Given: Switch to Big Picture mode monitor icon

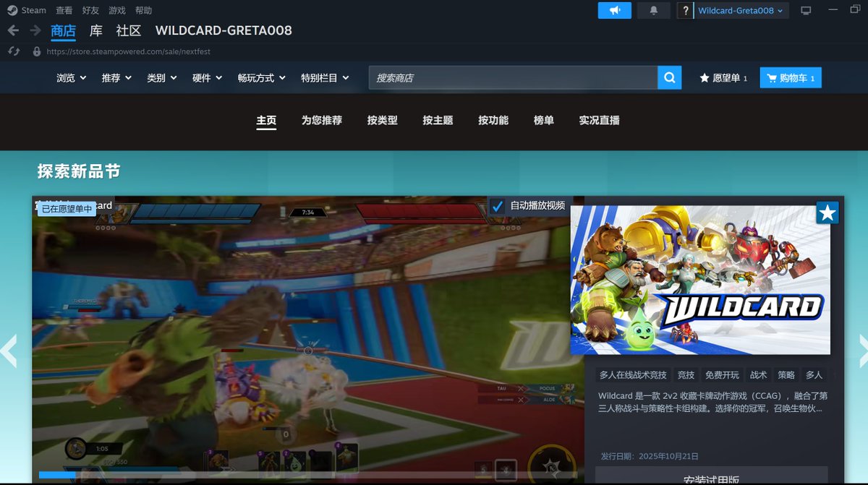Looking at the screenshot, I should [806, 10].
